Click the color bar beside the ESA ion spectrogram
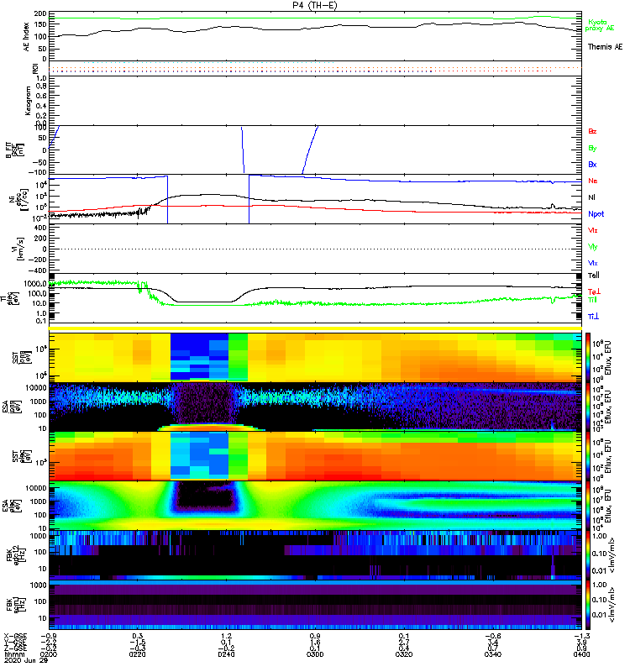This screenshot has width=630, height=672. (x=587, y=407)
